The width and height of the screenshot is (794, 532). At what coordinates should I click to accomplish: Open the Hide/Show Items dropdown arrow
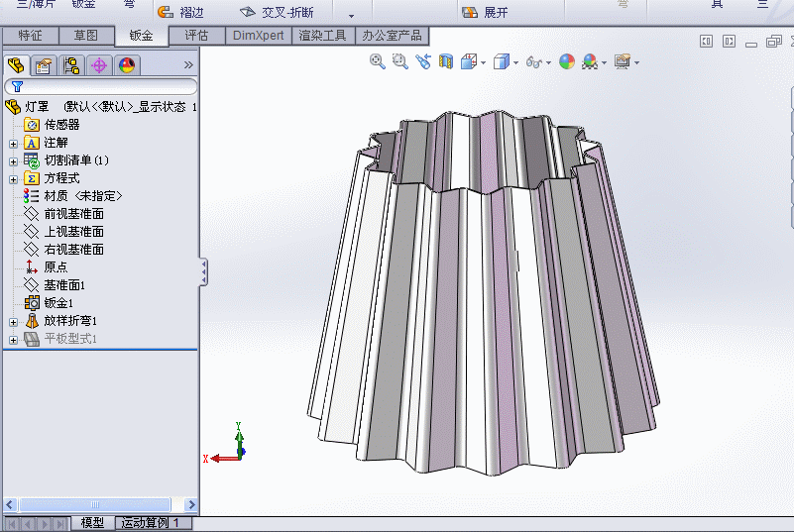(x=548, y=63)
